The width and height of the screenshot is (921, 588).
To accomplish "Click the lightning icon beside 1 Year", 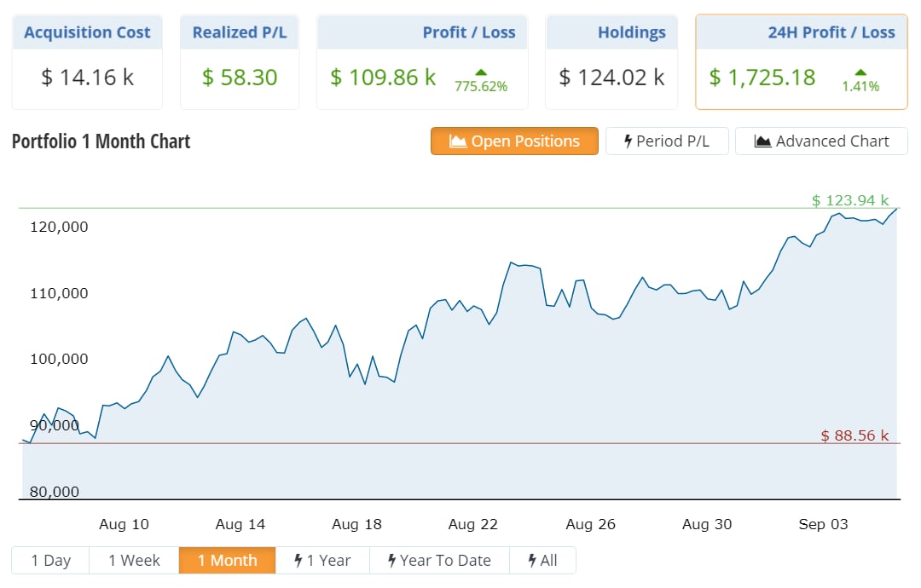I will click(x=298, y=561).
